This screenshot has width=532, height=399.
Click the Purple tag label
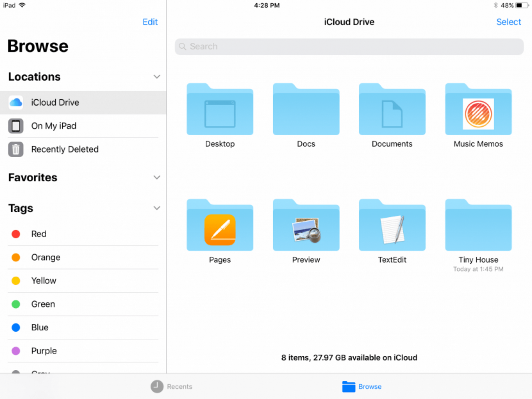coord(44,351)
